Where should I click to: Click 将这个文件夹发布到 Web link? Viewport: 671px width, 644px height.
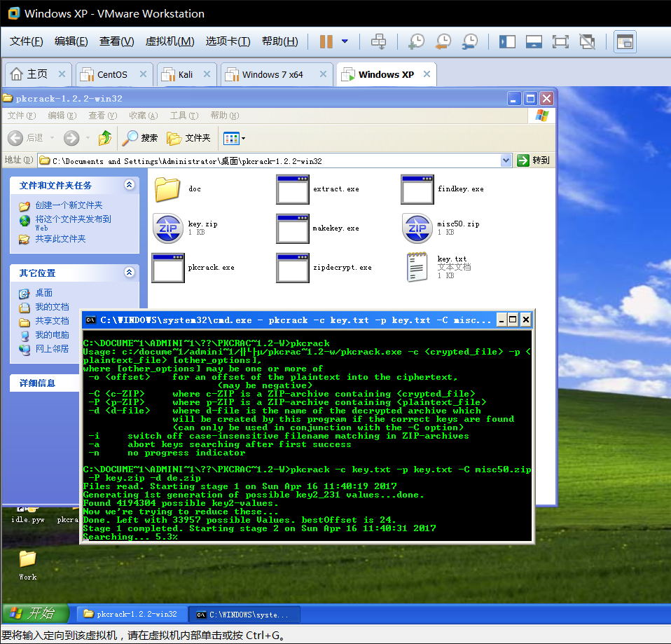click(73, 223)
